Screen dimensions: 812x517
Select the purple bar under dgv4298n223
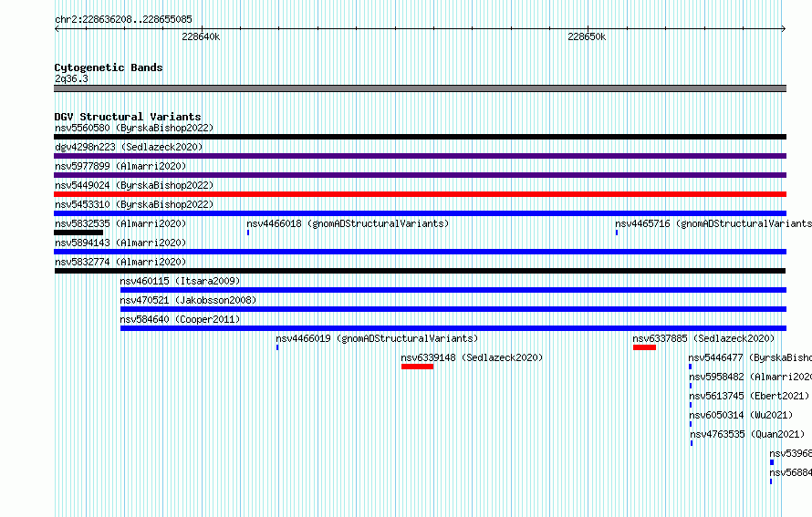(420, 156)
